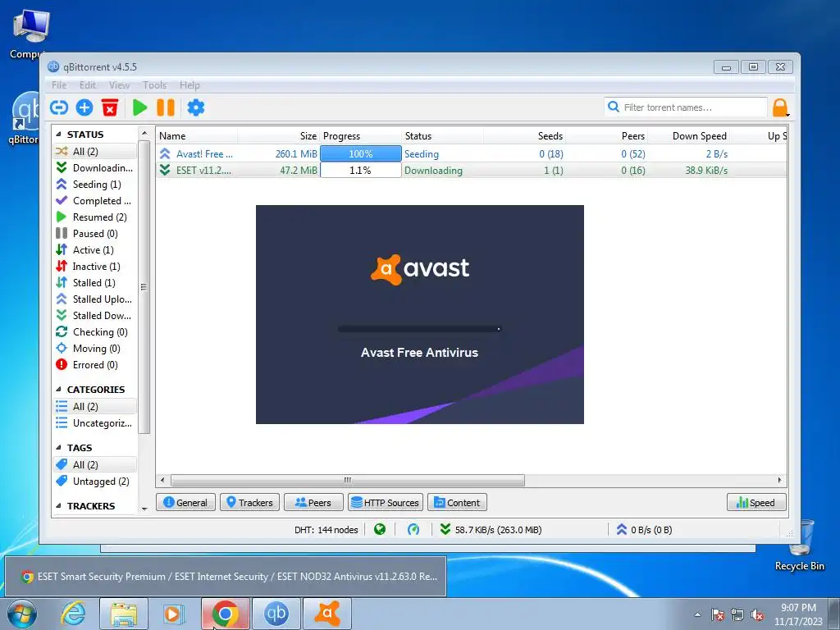Collapse the TAGS section
The image size is (840, 630).
pos(58,448)
